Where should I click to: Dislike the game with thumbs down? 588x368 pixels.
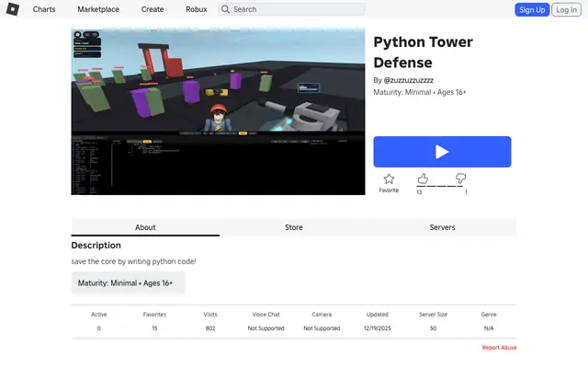(460, 178)
